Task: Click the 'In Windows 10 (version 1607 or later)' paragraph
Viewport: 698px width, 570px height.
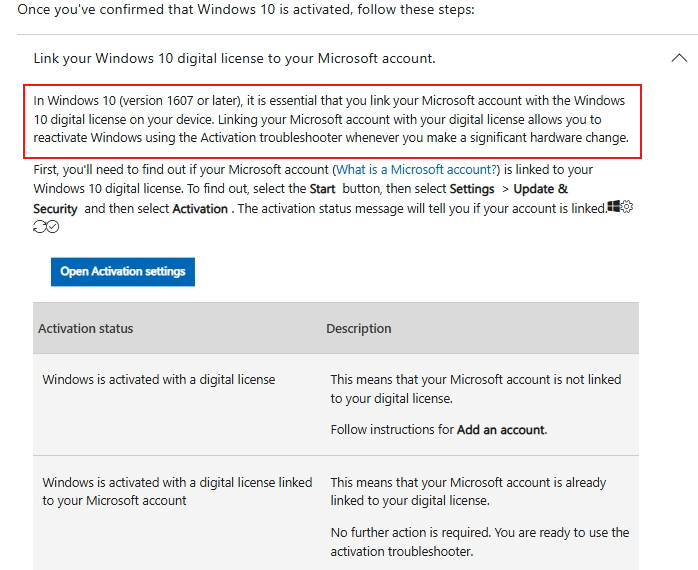Action: pos(331,119)
